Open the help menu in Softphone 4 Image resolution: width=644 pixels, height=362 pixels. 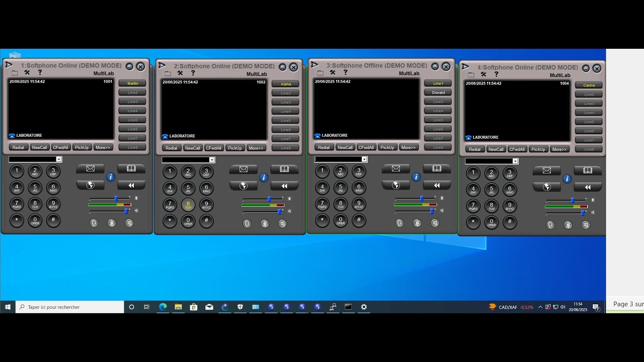point(496,75)
